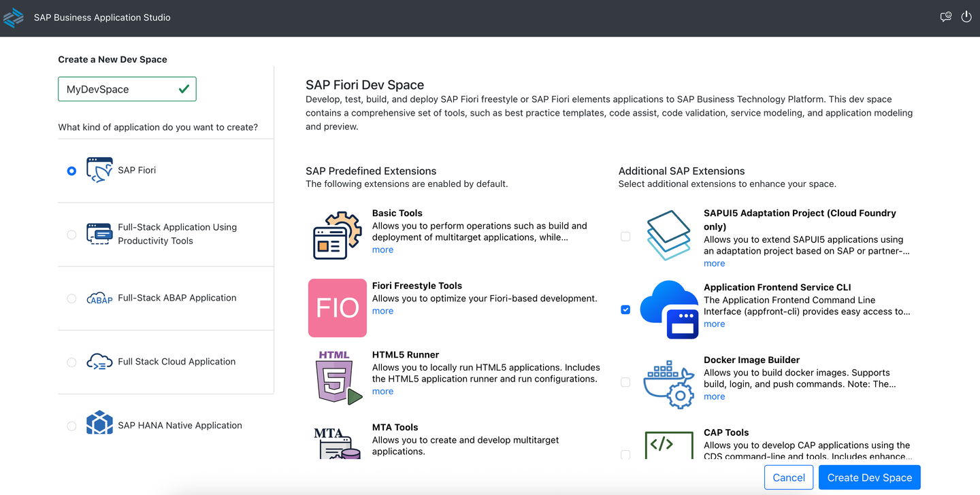This screenshot has height=495, width=980.
Task: Click the Docker Image Builder whale icon
Action: (x=669, y=383)
